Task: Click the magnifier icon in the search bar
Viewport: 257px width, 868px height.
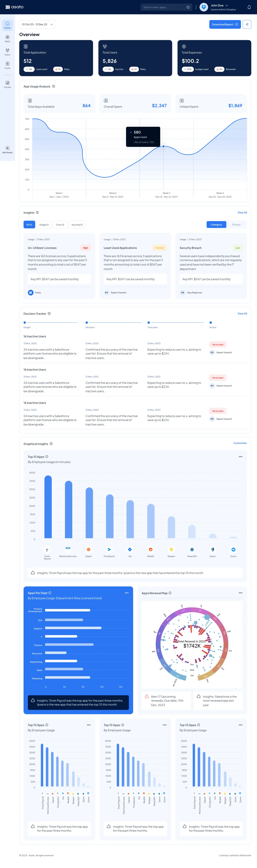Action: pyautogui.click(x=188, y=7)
